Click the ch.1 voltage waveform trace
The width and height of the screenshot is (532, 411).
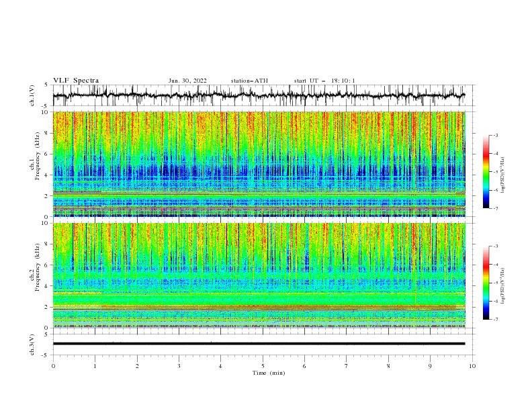click(259, 95)
